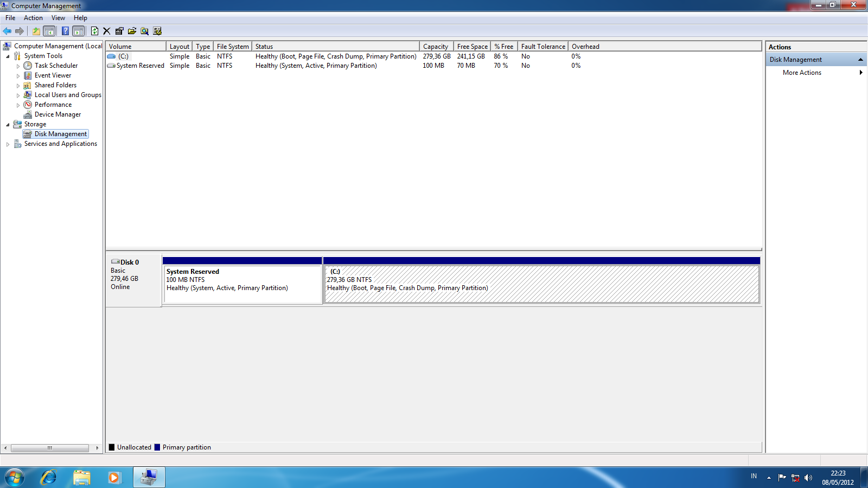
Task: Expand the Task Scheduler tree node
Action: 18,66
